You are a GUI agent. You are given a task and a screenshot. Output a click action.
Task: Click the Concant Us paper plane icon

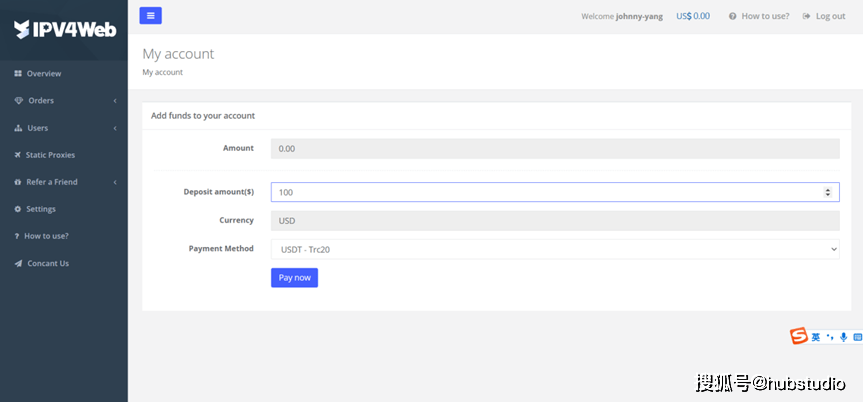[x=18, y=264]
